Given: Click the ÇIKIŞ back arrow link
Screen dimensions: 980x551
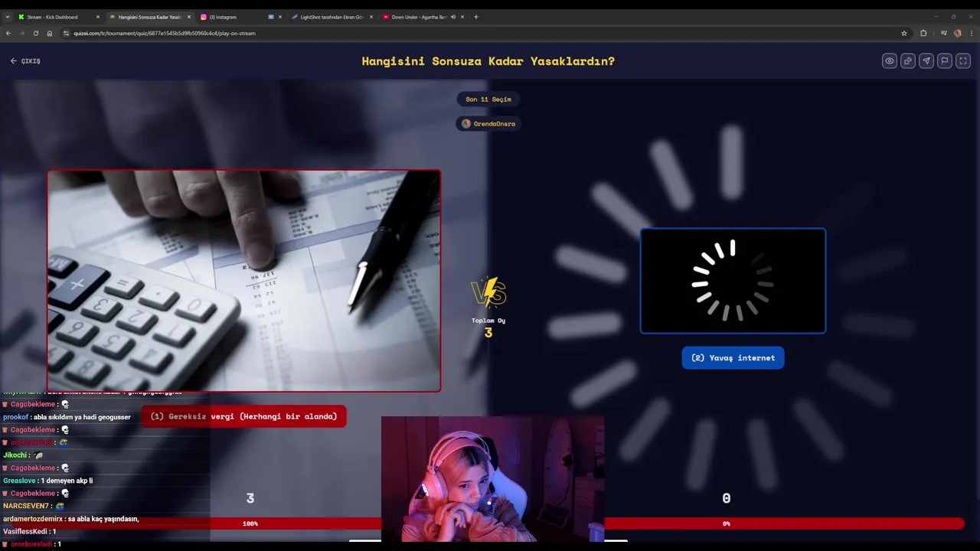Looking at the screenshot, I should point(25,61).
